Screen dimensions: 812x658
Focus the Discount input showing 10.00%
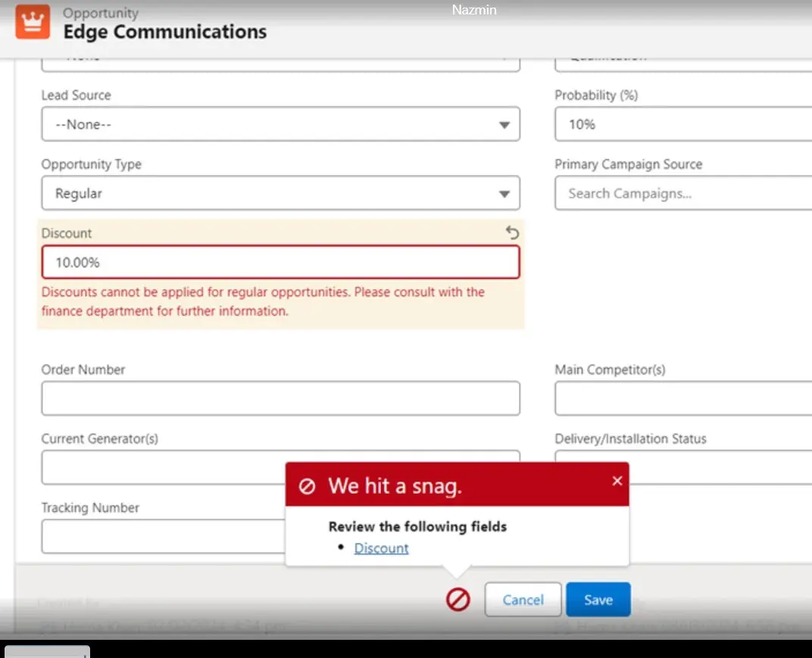point(280,263)
